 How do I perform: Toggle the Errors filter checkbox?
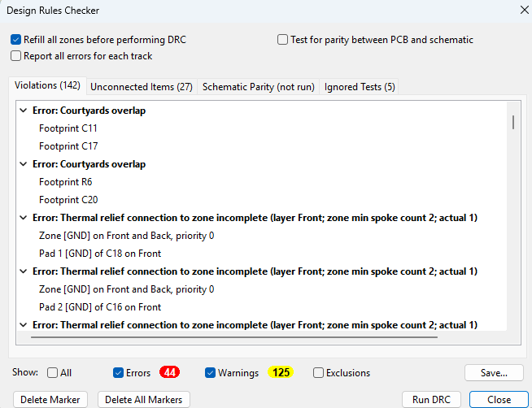coord(119,373)
